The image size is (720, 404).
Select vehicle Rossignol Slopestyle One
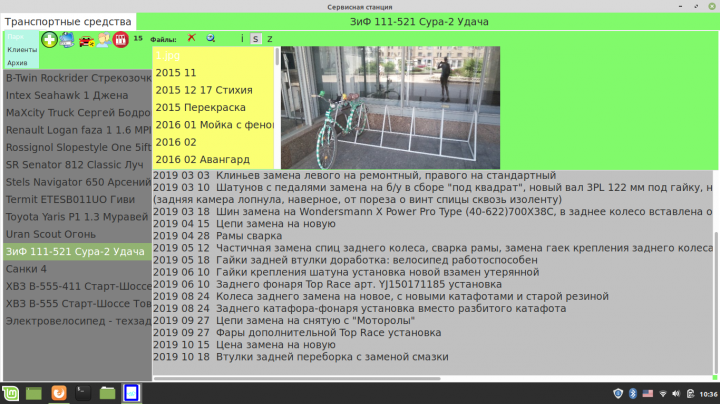click(x=78, y=147)
